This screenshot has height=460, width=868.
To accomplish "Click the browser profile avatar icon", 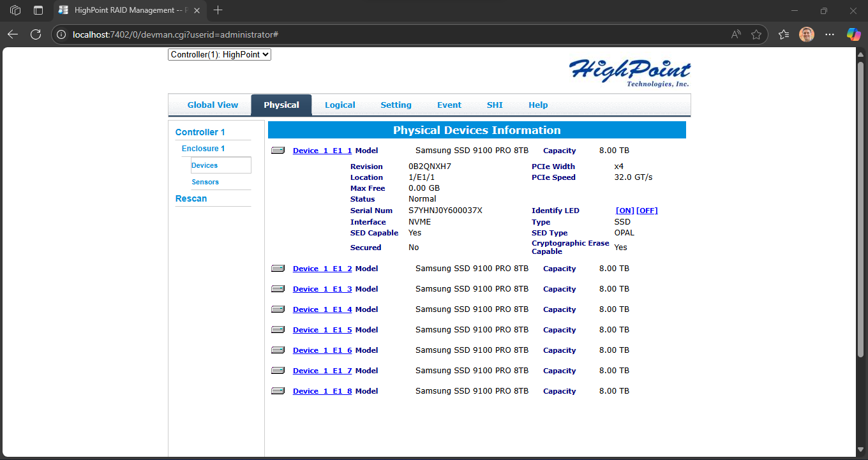I will tap(807, 34).
